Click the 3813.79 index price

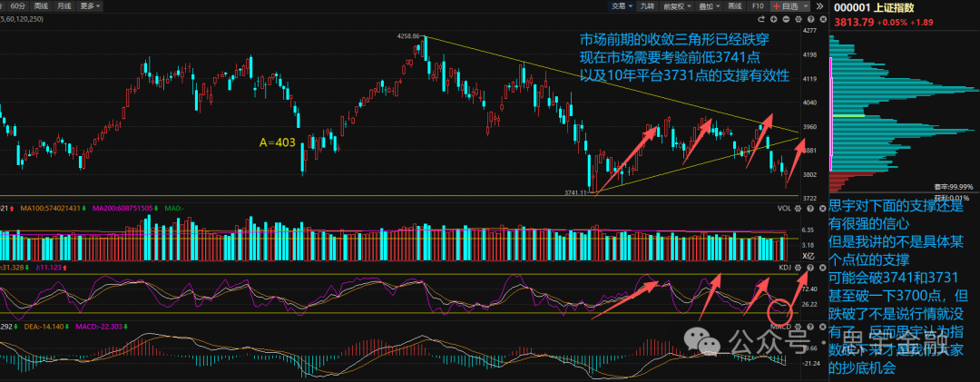pyautogui.click(x=854, y=23)
